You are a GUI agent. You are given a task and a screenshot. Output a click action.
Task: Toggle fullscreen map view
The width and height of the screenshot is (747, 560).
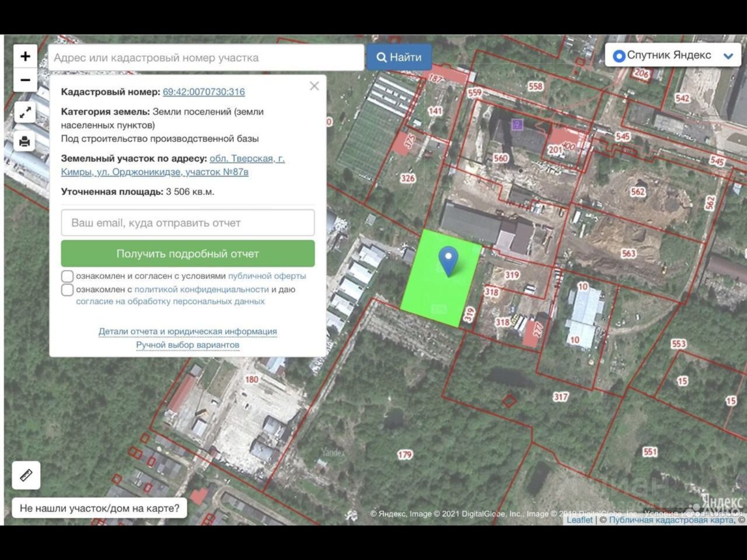pos(25,112)
